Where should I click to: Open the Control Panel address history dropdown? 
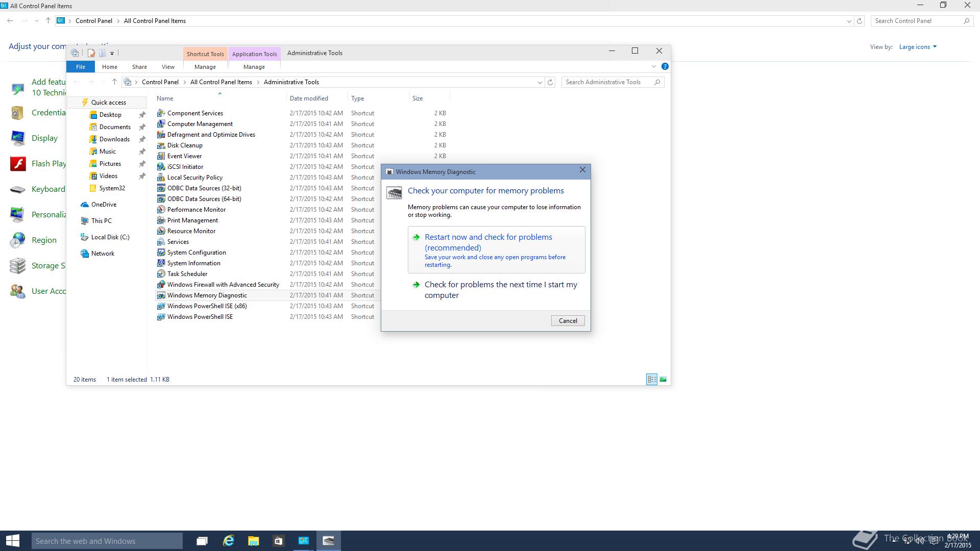849,21
